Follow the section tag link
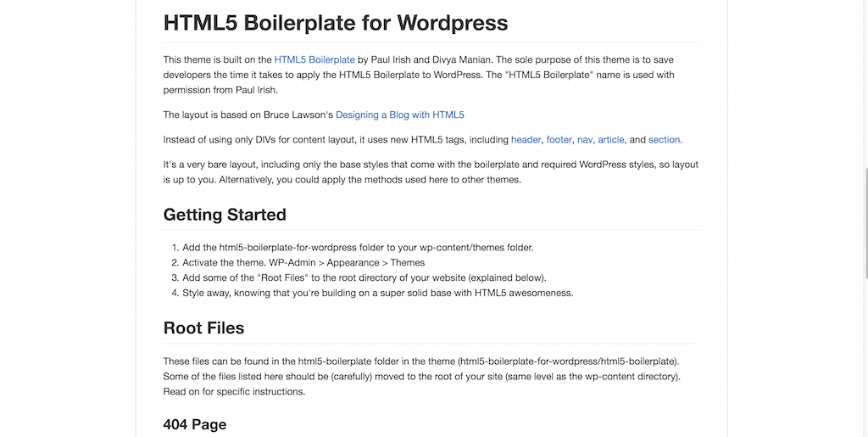Screen dimensions: 868x437 [664, 139]
